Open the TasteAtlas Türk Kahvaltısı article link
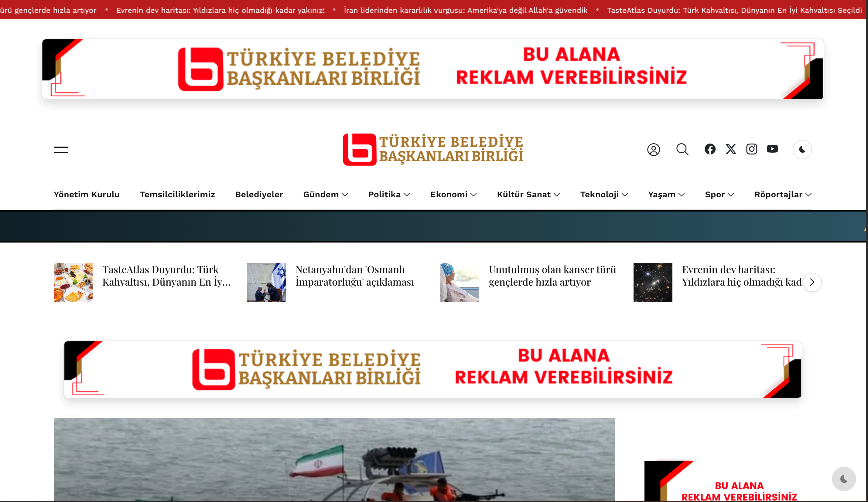868x502 pixels. tap(166, 276)
